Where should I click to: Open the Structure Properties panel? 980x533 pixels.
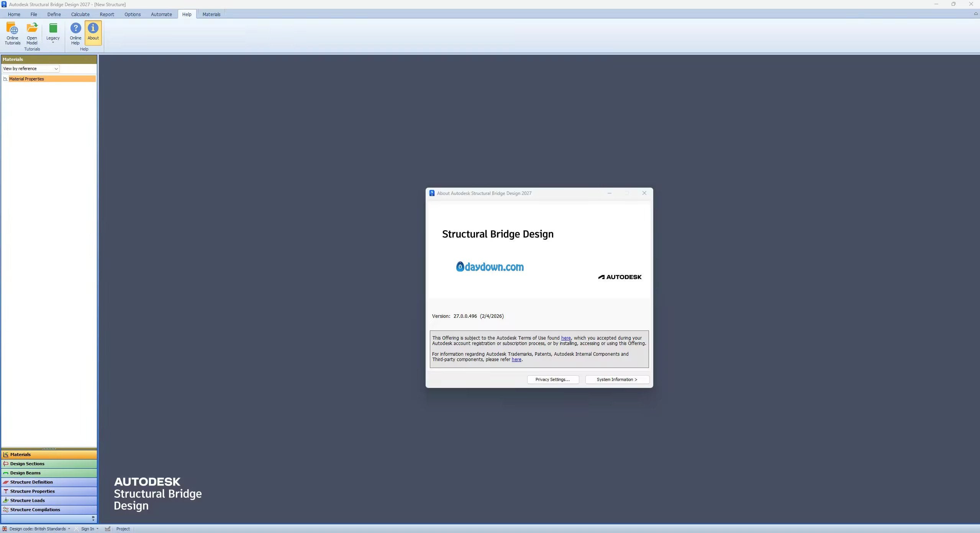click(49, 491)
